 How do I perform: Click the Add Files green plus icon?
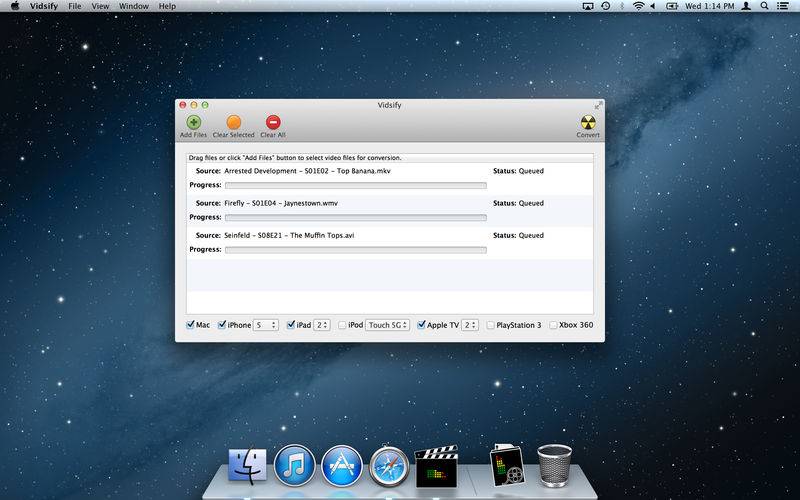[193, 122]
